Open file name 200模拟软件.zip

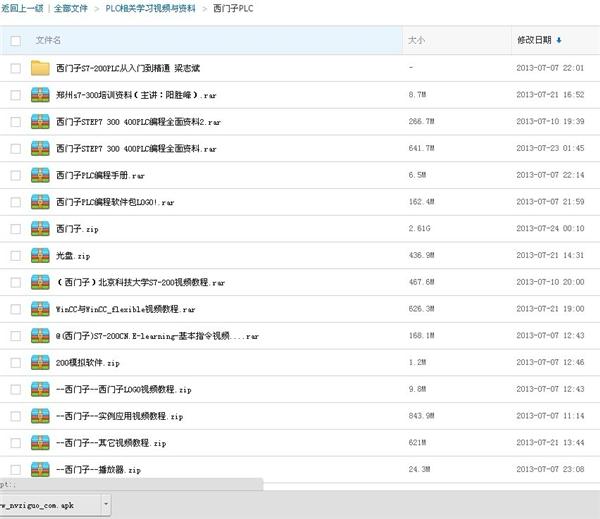(88, 363)
